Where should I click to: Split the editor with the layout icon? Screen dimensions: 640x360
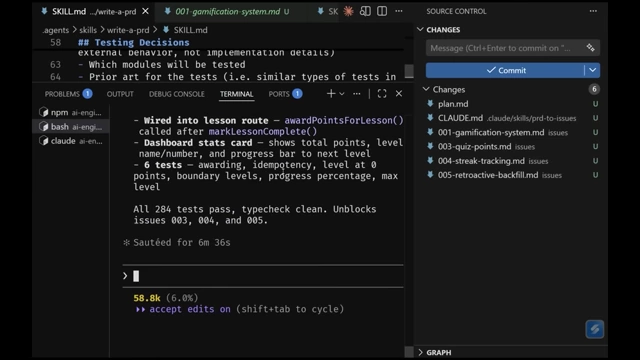[x=382, y=11]
